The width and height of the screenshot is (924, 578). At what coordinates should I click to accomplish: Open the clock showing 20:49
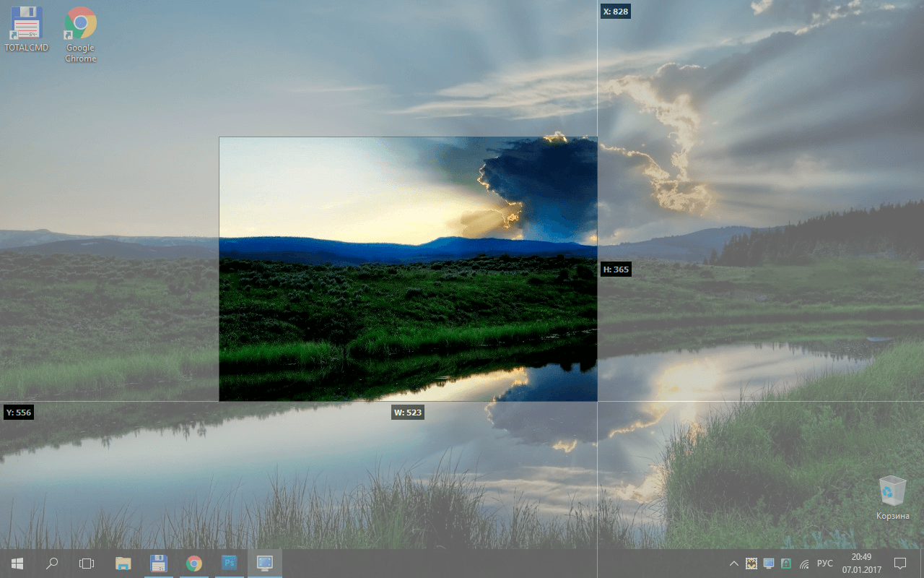pyautogui.click(x=861, y=564)
